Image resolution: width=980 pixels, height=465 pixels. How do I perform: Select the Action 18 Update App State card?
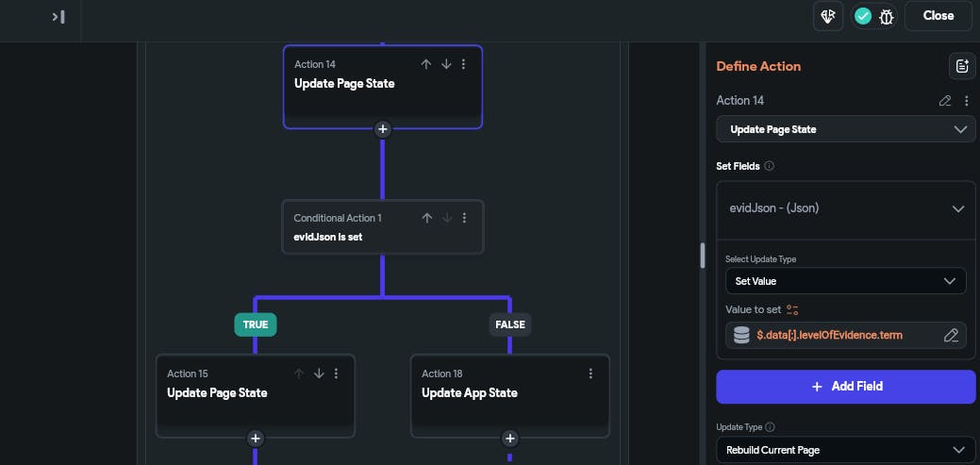(x=510, y=395)
